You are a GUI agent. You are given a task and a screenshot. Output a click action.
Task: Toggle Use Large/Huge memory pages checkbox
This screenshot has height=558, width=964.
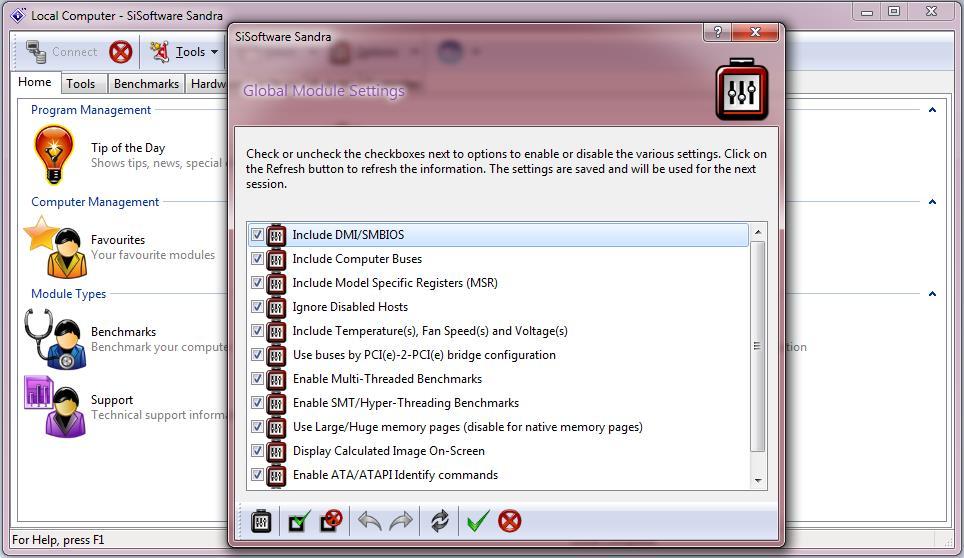coord(257,426)
